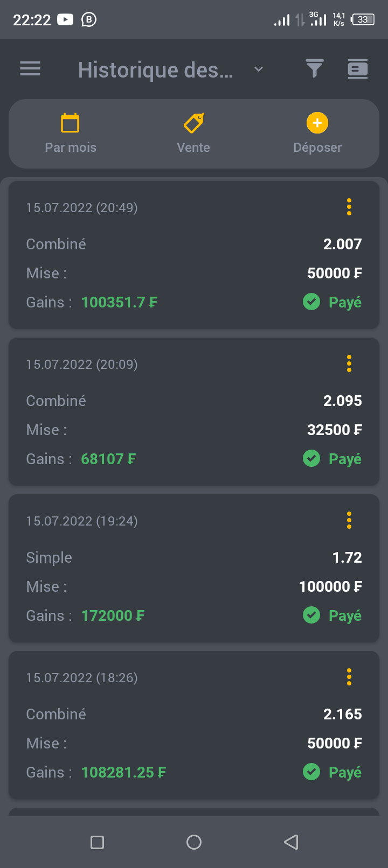Open three-dot menu for 20:09 bet
The image size is (388, 868).
(x=349, y=363)
